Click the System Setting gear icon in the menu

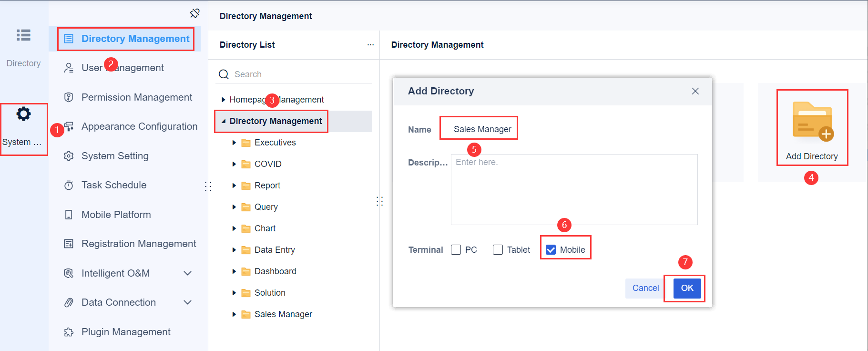69,156
